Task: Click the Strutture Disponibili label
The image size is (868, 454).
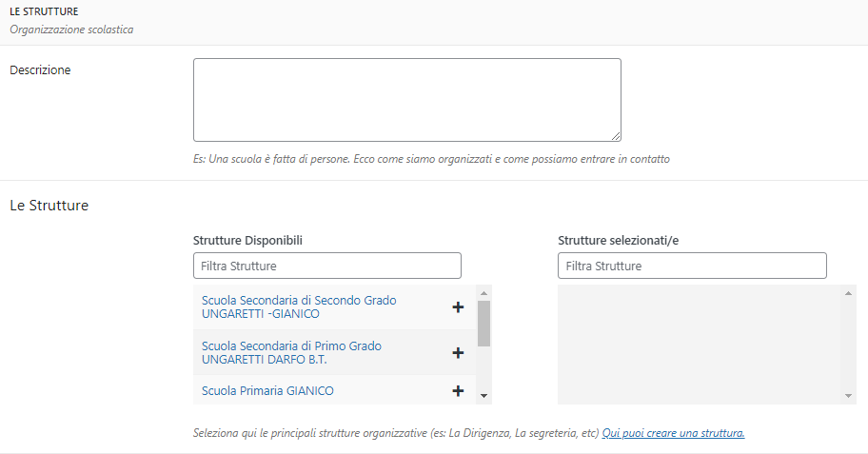Action: pos(247,241)
